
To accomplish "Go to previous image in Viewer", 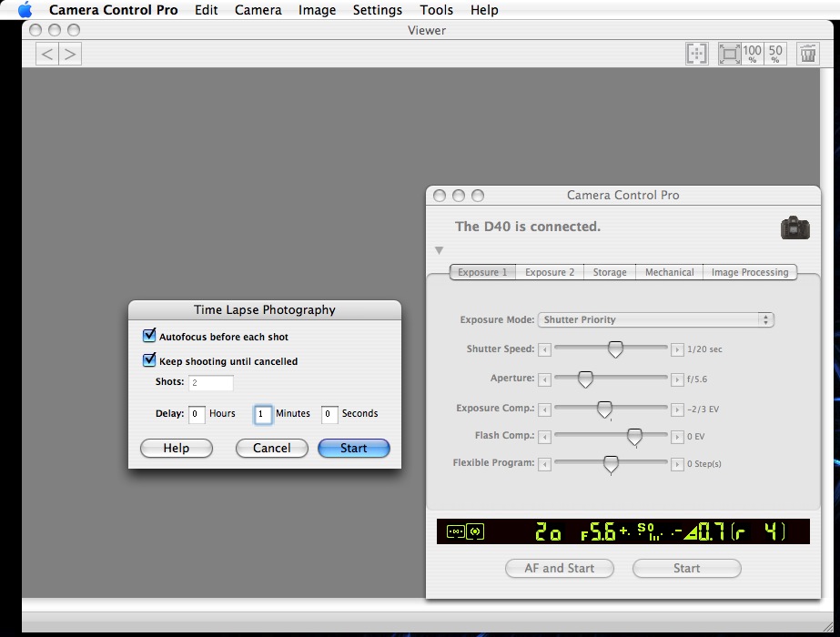I will point(47,54).
